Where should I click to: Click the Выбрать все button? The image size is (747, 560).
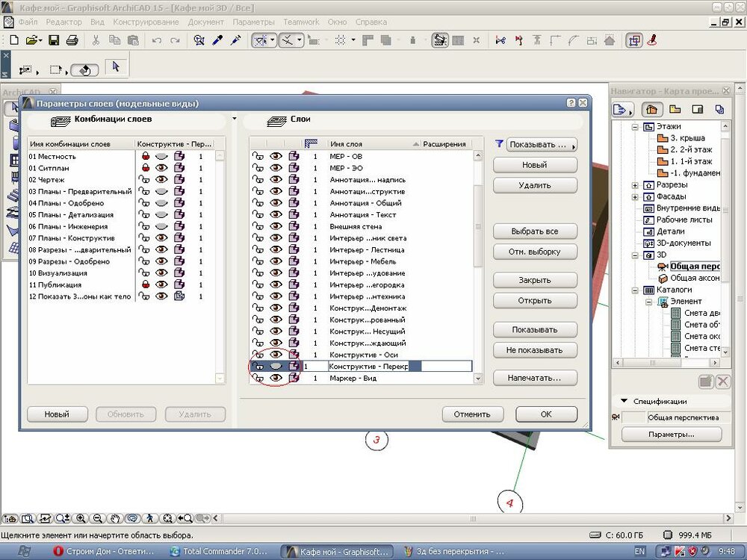click(x=535, y=231)
